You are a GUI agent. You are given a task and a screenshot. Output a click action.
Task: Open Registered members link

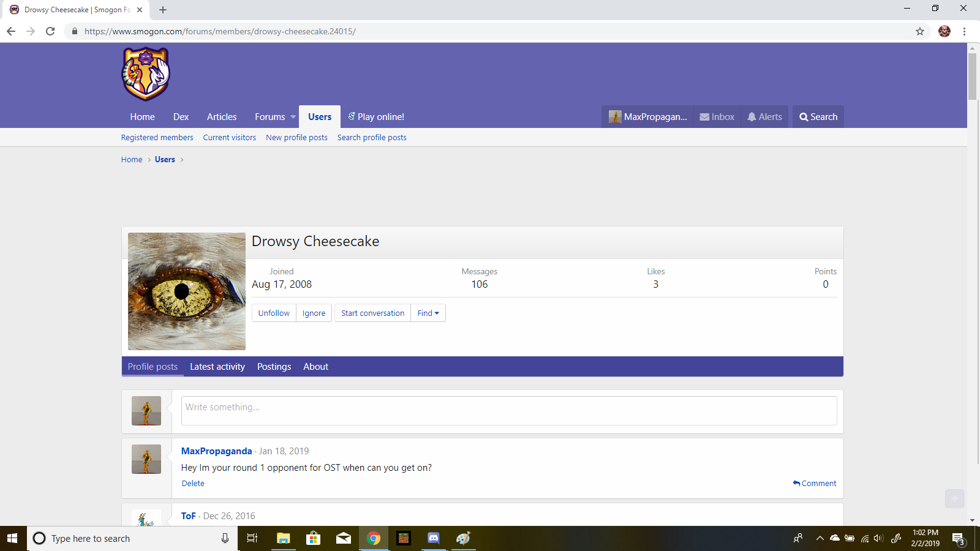pyautogui.click(x=157, y=138)
